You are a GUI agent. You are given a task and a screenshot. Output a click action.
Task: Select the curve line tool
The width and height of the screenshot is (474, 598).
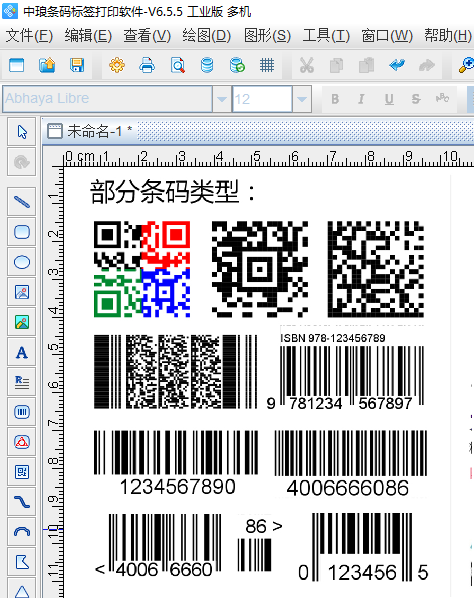tap(22, 502)
